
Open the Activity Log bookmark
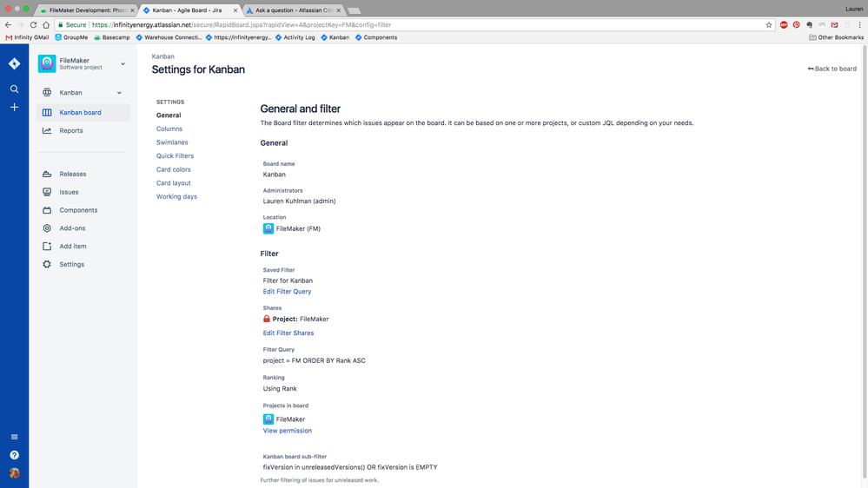[295, 37]
